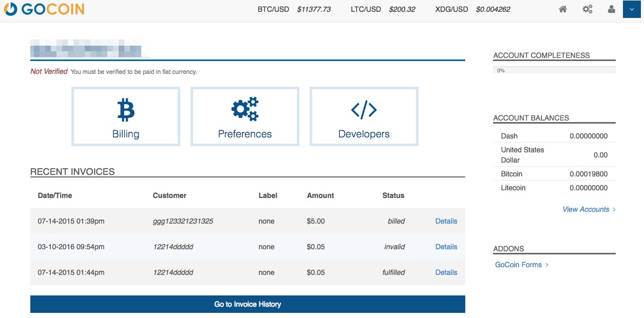Click the circular GoCoin emblem in the header
The image size is (644, 318).
tap(10, 9)
